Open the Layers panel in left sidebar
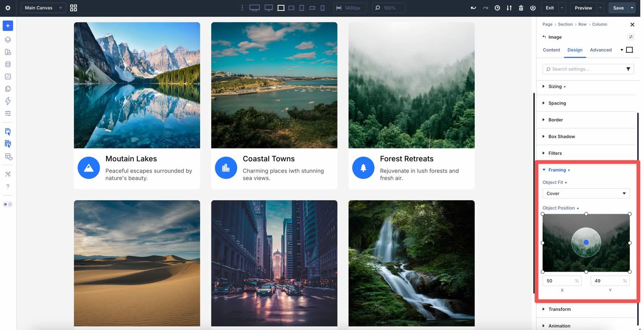The image size is (644, 330). [8, 40]
